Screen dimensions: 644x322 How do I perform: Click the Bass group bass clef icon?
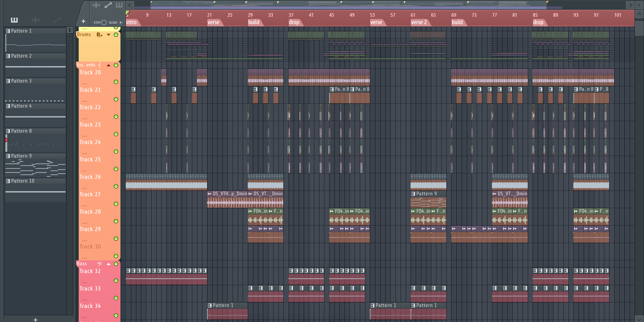tap(99, 264)
